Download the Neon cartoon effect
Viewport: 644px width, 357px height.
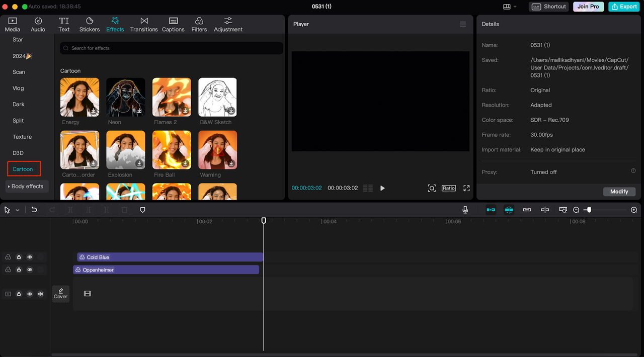tap(139, 111)
